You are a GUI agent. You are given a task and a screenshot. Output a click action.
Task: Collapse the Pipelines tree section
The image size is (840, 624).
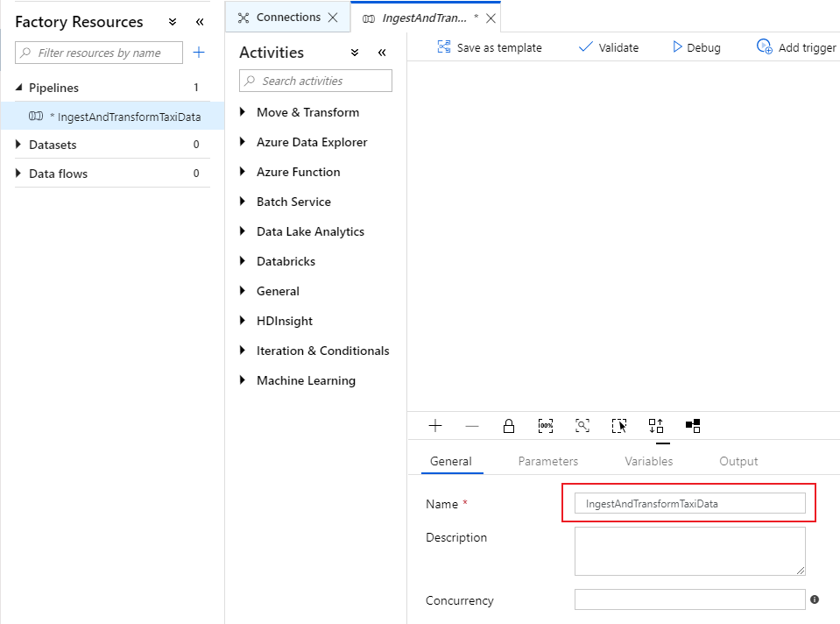point(18,88)
